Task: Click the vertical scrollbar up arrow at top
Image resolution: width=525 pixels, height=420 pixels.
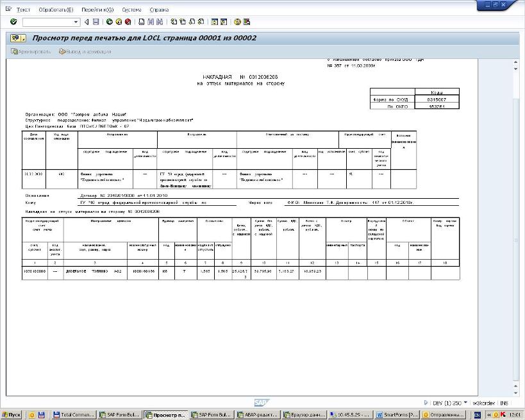Action: (515, 62)
